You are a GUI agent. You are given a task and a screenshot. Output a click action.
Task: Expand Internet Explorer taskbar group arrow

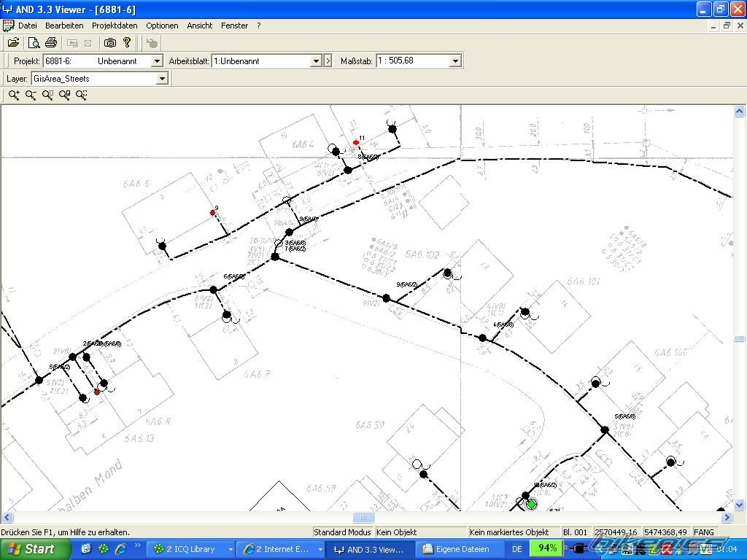pos(320,550)
